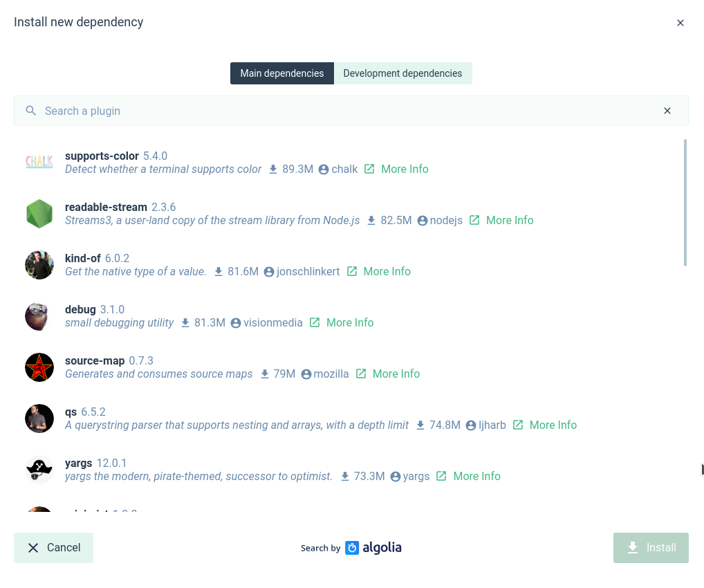Click external link icon for supports-color
The width and height of the screenshot is (704, 588).
(369, 169)
